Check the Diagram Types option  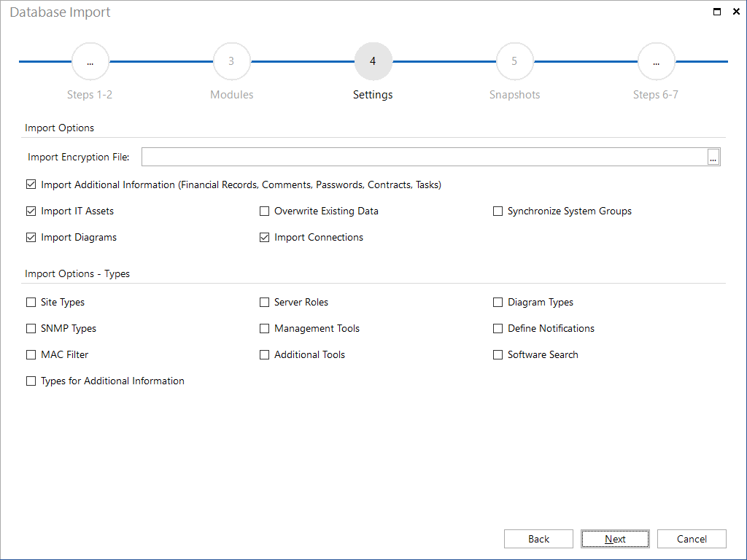(498, 302)
